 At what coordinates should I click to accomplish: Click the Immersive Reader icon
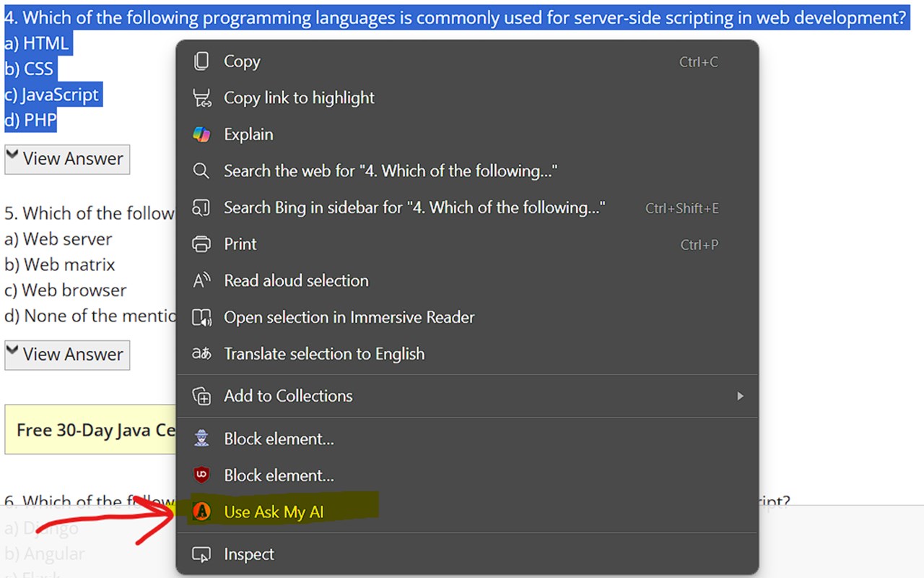click(x=201, y=317)
